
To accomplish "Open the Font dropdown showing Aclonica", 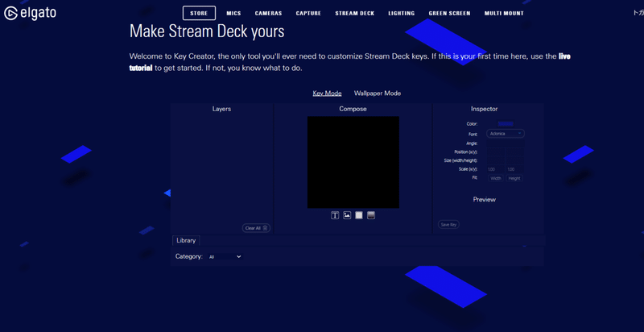I will pos(506,134).
